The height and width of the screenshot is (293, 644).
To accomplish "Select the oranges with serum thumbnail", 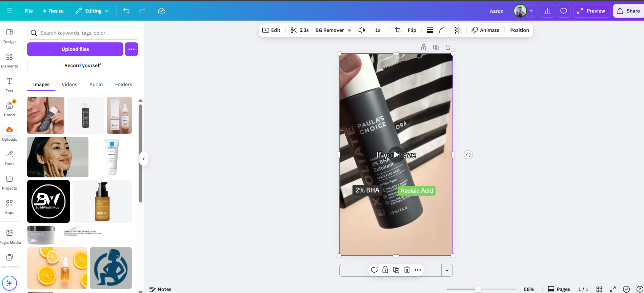I will [57, 268].
